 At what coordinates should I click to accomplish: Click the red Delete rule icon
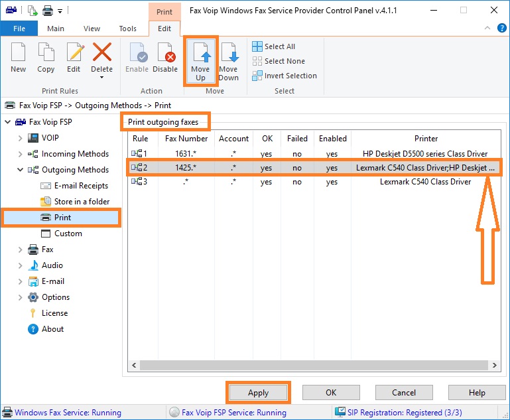click(102, 52)
